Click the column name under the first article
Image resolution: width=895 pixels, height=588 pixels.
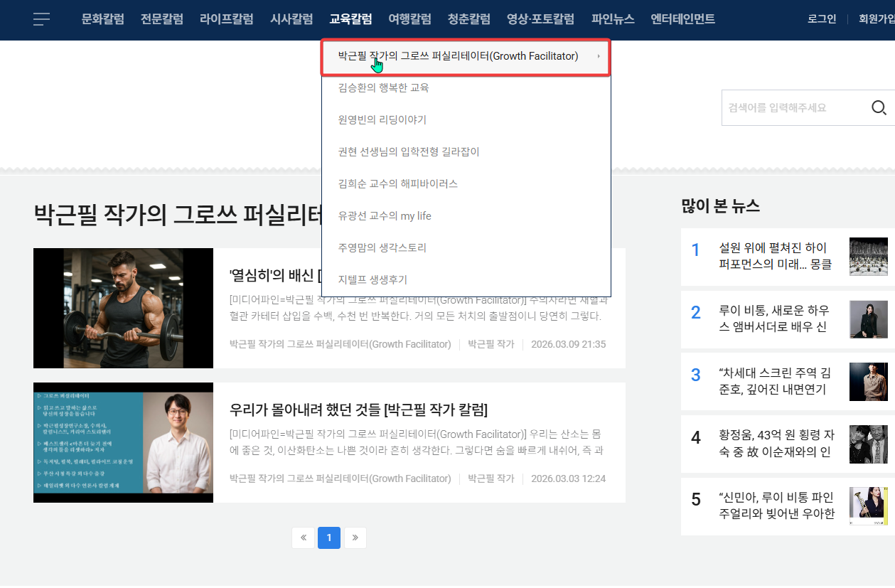(341, 344)
